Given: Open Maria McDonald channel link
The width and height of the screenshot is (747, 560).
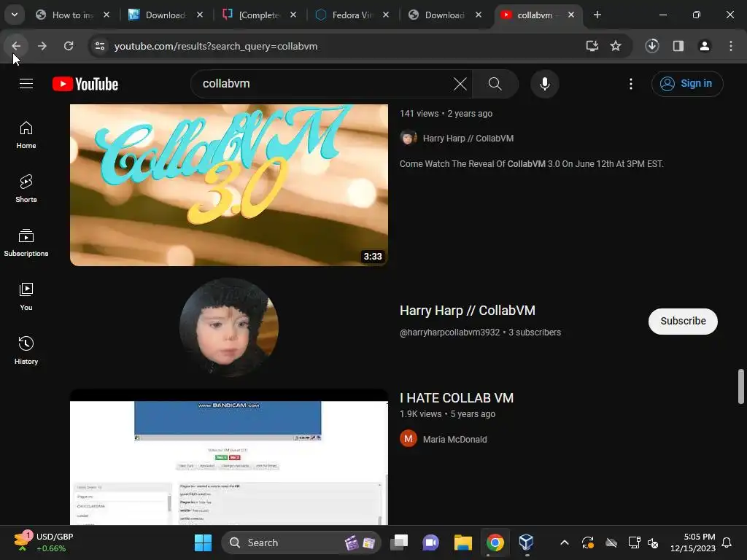Looking at the screenshot, I should [454, 440].
